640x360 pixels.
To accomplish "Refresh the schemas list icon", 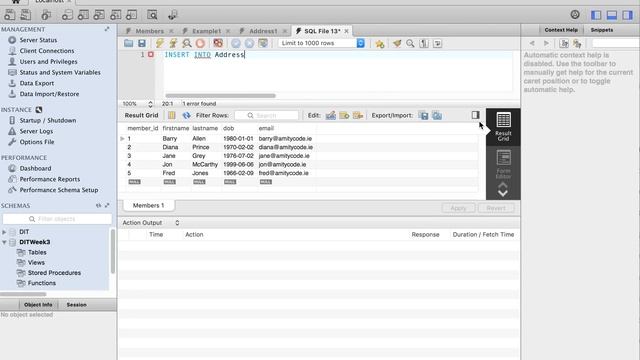I will [x=98, y=206].
